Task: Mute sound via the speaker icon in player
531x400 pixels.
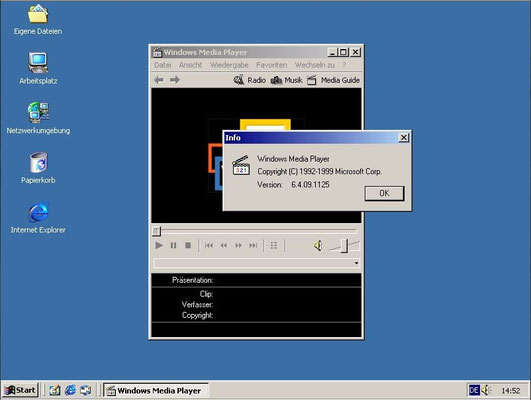Action: pos(318,246)
